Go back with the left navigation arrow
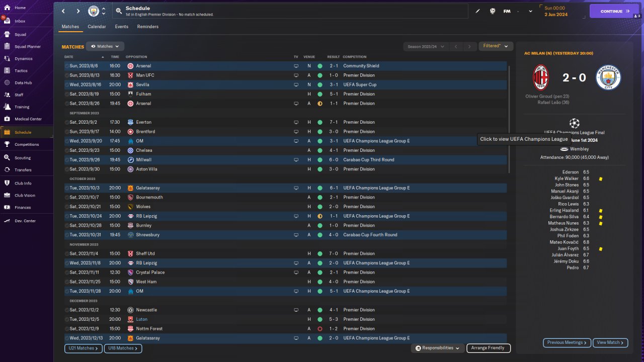644x362 pixels. [63, 11]
